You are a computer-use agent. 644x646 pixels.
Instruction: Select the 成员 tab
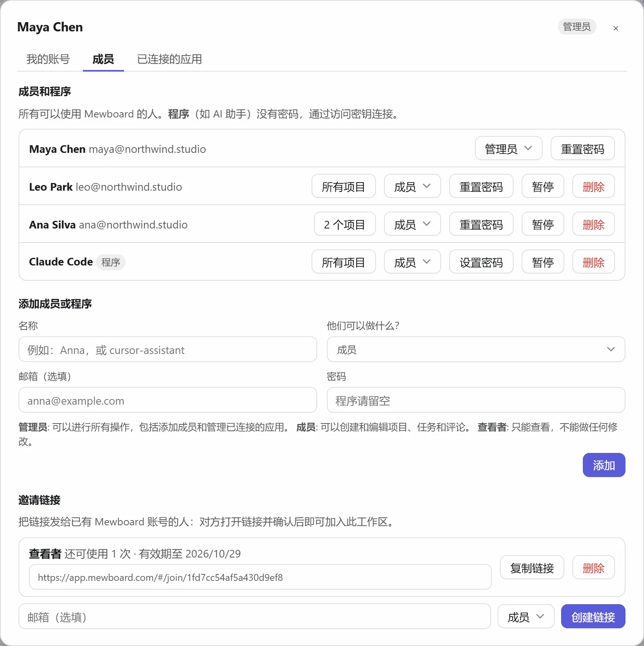(x=103, y=59)
